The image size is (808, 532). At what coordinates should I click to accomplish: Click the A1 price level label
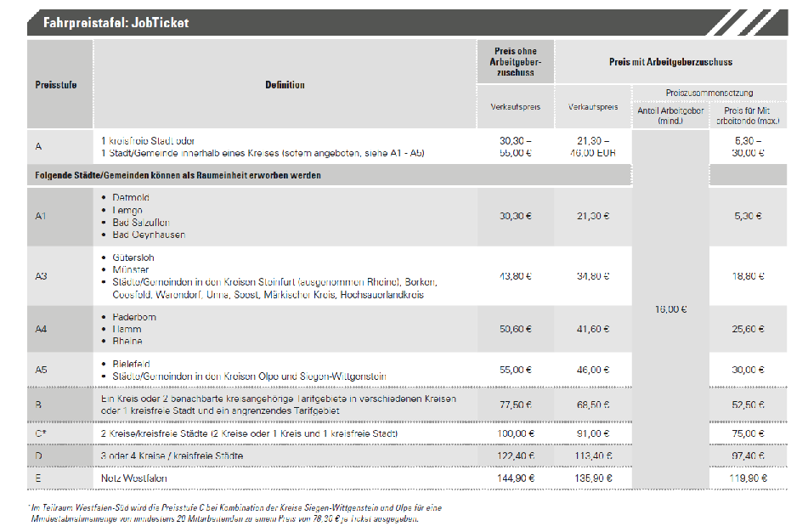click(x=41, y=217)
